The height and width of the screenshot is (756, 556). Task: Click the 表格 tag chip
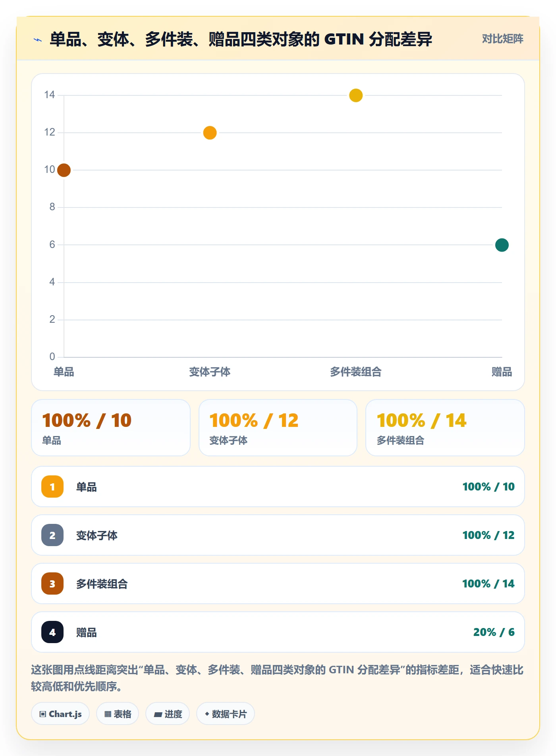(x=118, y=714)
